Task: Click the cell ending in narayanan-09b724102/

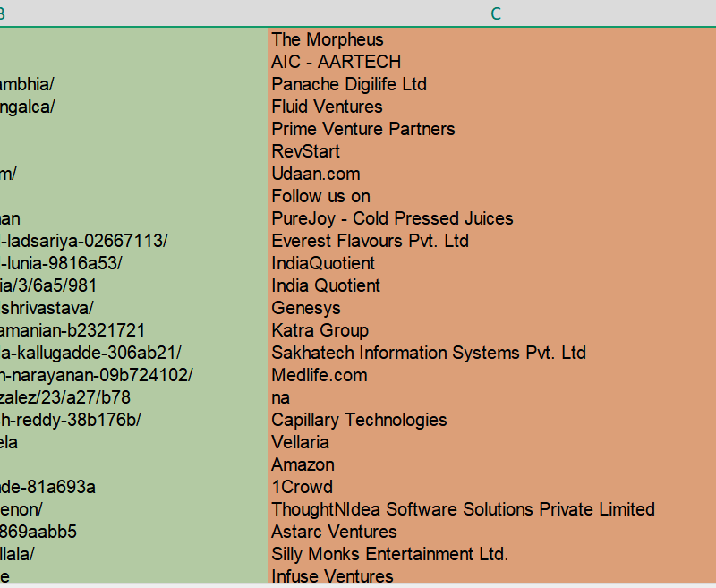Action: pos(133,375)
